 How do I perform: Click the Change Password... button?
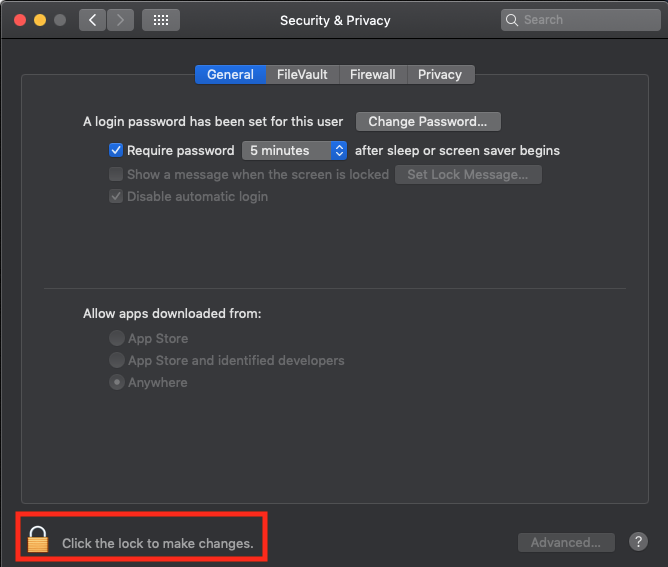[x=428, y=121]
